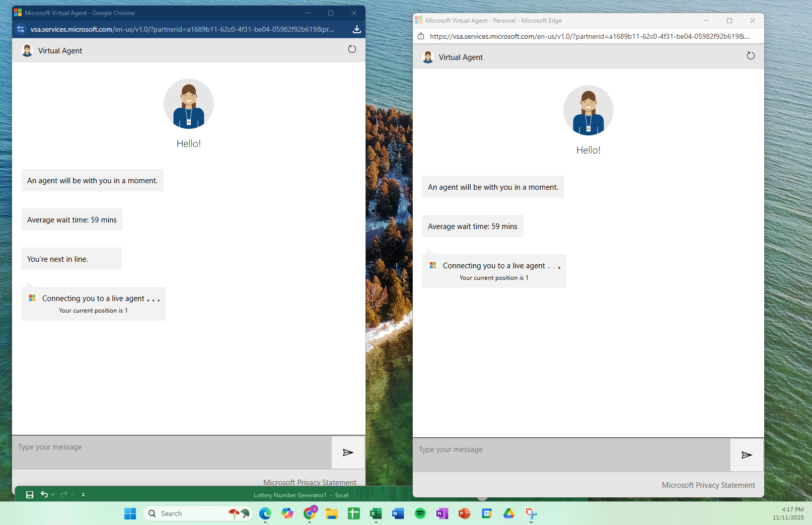The width and height of the screenshot is (812, 525).
Task: Click 'Connecting you to a live agent' in Chrome
Action: coord(93,298)
